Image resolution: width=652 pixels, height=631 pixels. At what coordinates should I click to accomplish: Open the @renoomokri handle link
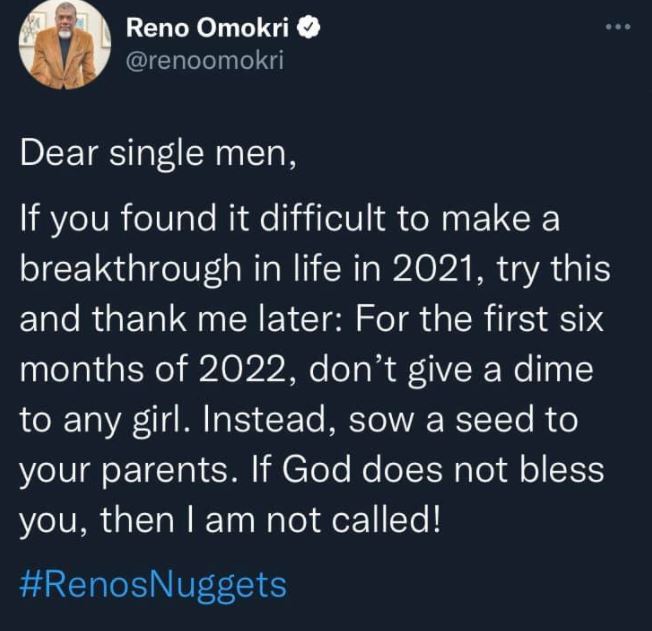(204, 61)
